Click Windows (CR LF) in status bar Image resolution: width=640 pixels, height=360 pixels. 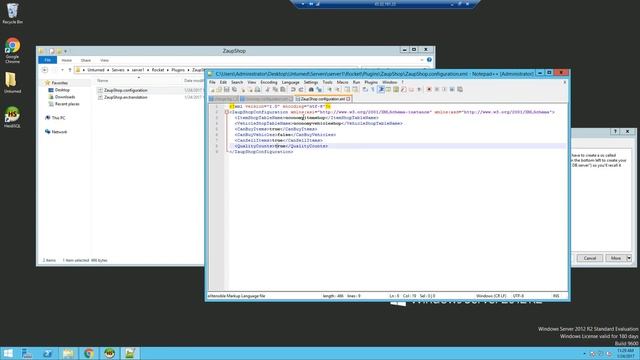point(491,296)
